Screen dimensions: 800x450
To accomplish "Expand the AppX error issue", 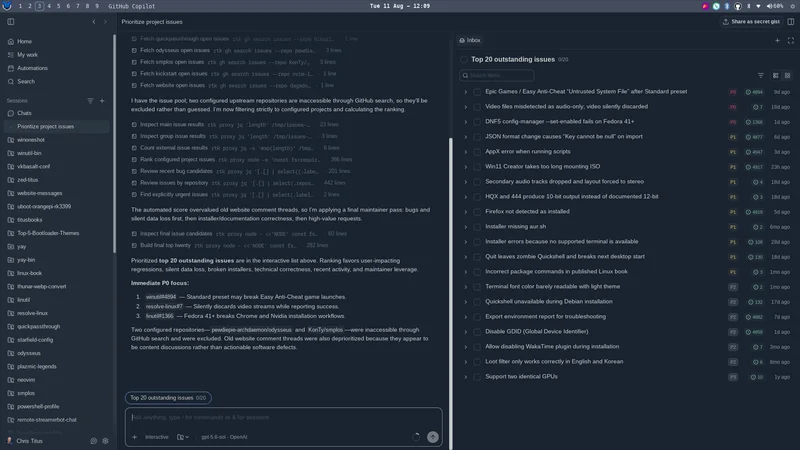I will (x=465, y=152).
